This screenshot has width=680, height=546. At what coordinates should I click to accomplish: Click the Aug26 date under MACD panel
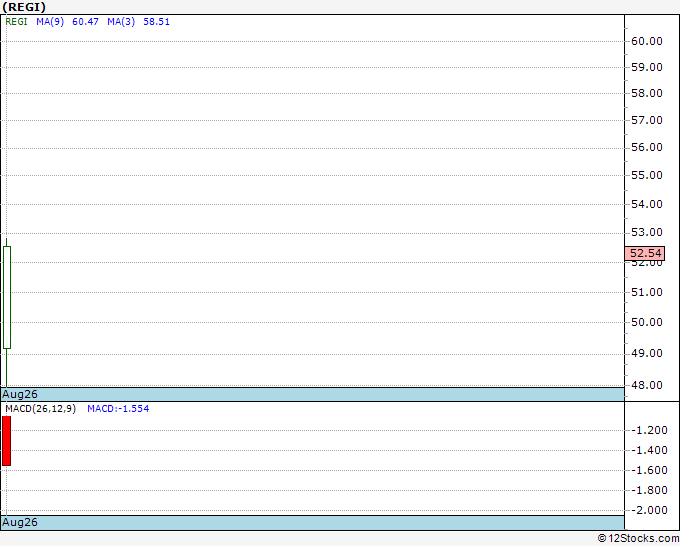pyautogui.click(x=20, y=522)
